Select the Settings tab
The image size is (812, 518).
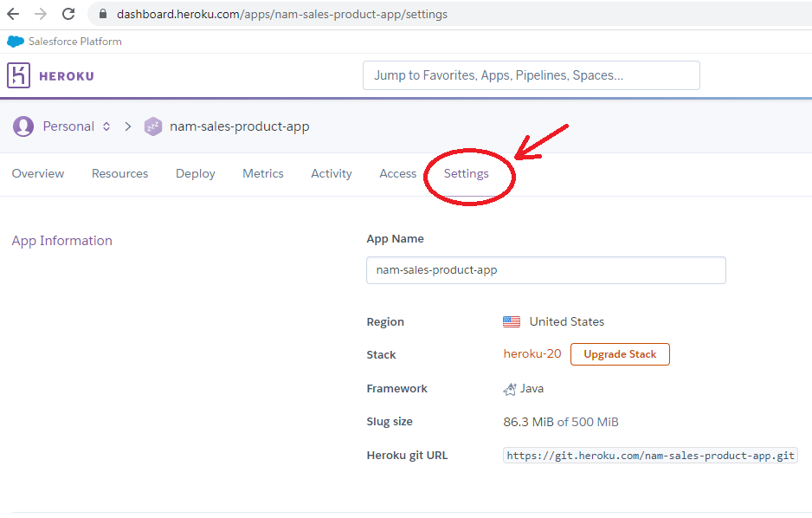[x=466, y=173]
